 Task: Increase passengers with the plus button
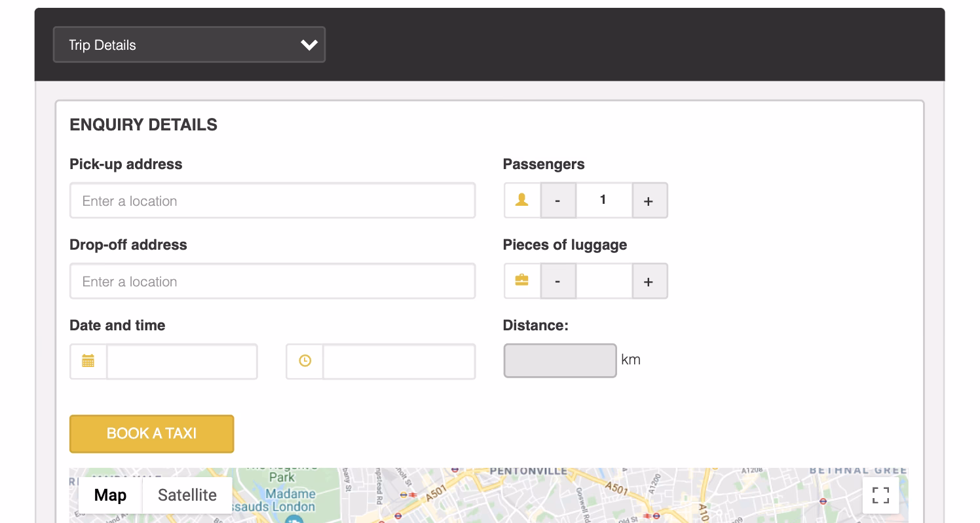point(649,200)
